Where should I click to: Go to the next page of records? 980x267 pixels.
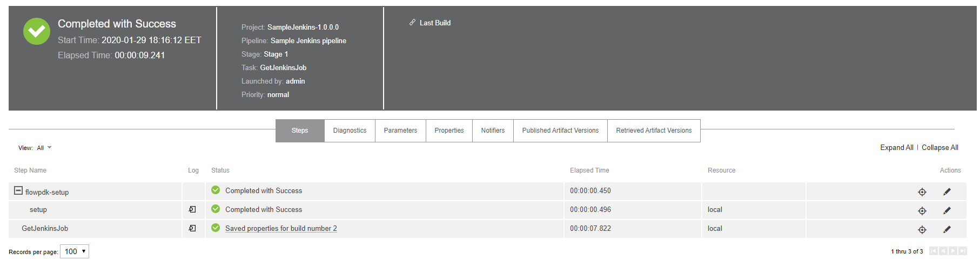point(953,251)
